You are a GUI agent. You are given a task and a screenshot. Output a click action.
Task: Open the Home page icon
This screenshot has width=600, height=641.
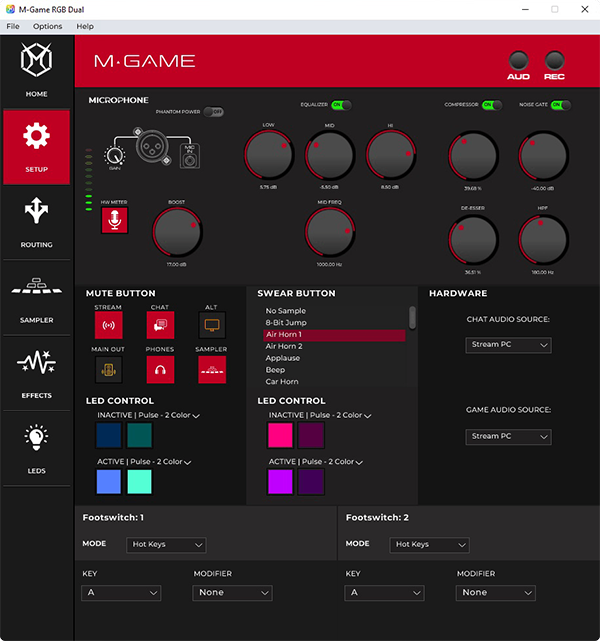coord(36,60)
